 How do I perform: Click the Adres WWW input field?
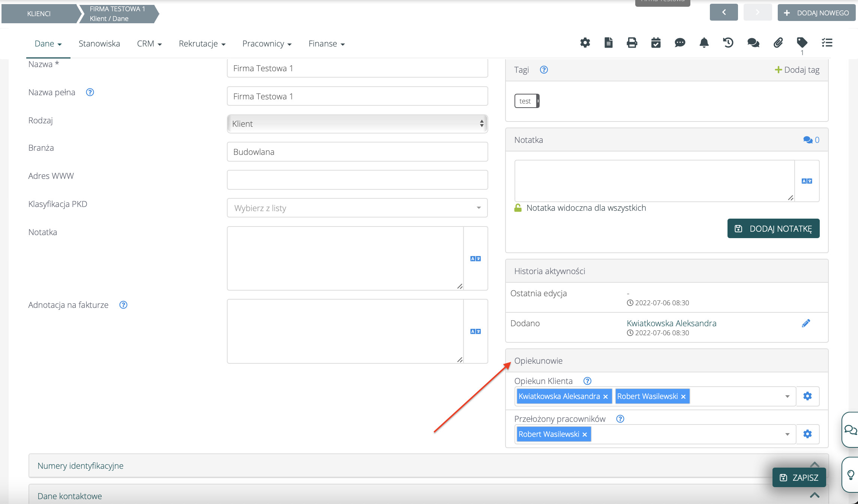click(x=357, y=180)
